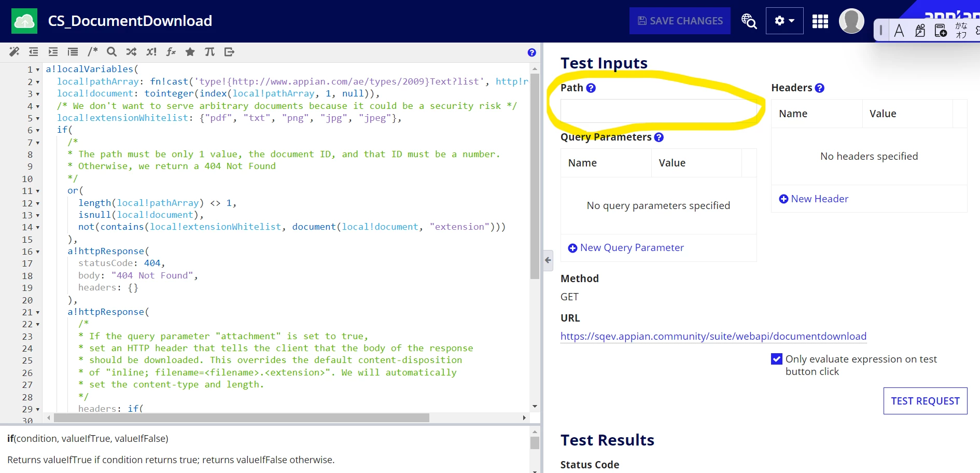Image resolution: width=980 pixels, height=473 pixels.
Task: Collapse comment fold arrow at line 22
Action: pyautogui.click(x=38, y=325)
